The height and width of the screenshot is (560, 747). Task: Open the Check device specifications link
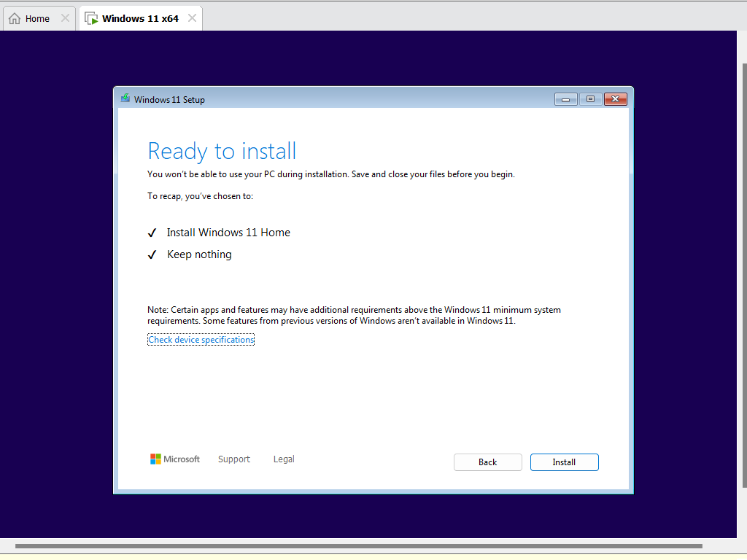pyautogui.click(x=201, y=340)
